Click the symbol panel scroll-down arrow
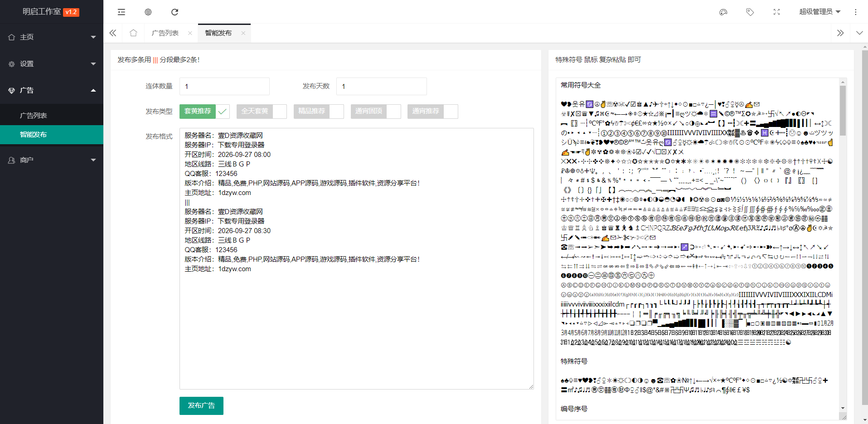 tap(843, 408)
